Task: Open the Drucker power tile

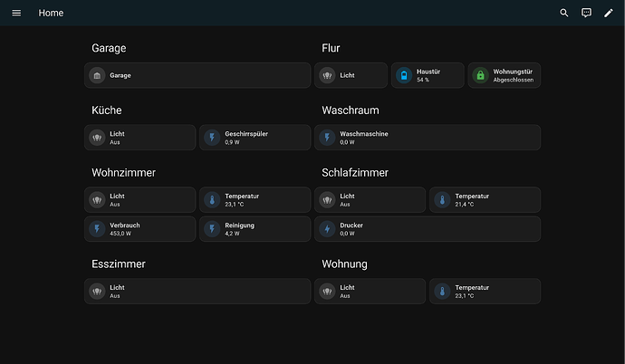Action: pos(427,229)
